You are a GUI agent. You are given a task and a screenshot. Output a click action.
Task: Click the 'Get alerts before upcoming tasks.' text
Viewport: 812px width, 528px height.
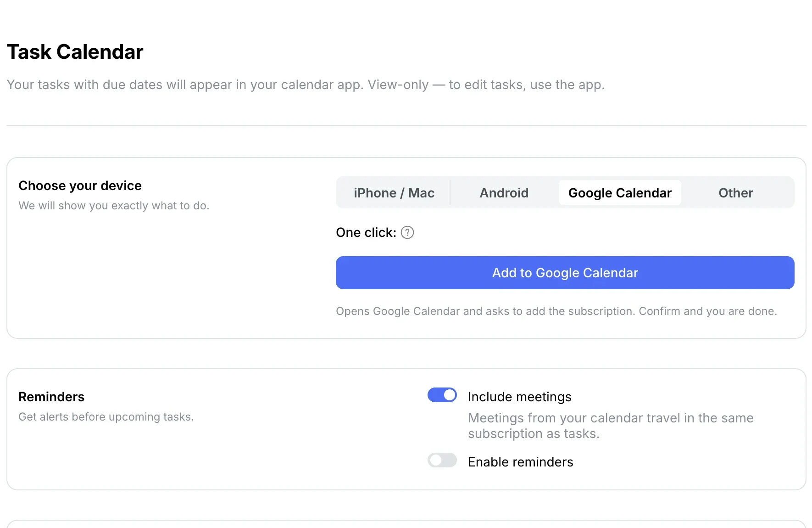[x=106, y=417]
